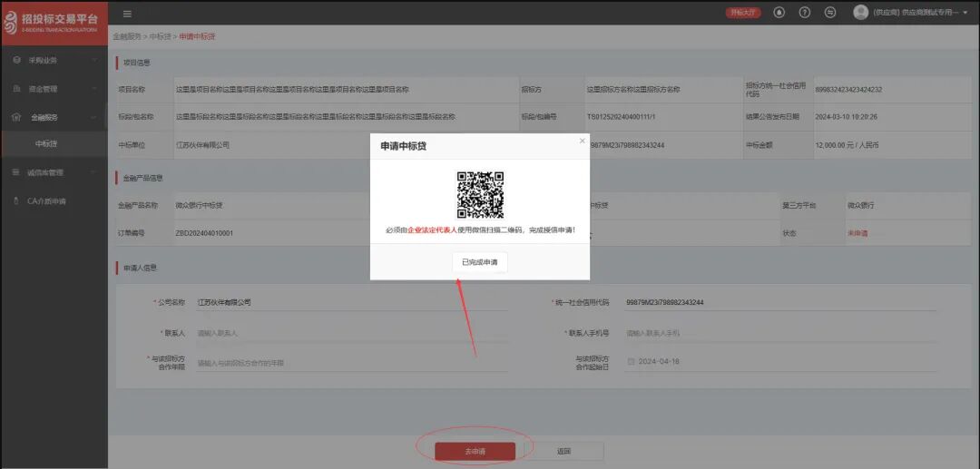Click the 申请人信息 section heading

[140, 268]
